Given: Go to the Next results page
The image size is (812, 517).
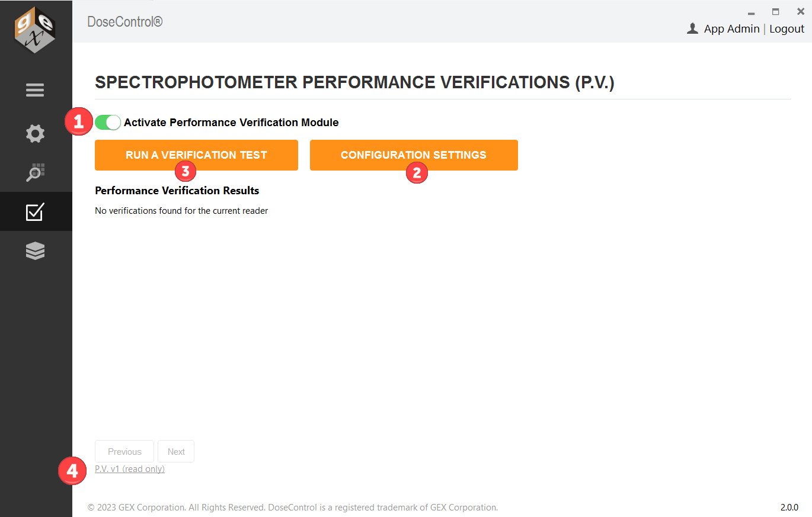Looking at the screenshot, I should [176, 451].
